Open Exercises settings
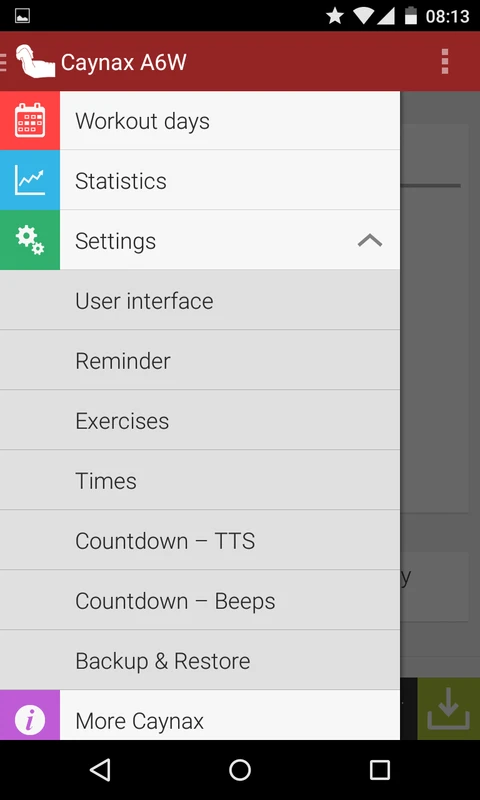 [x=200, y=420]
